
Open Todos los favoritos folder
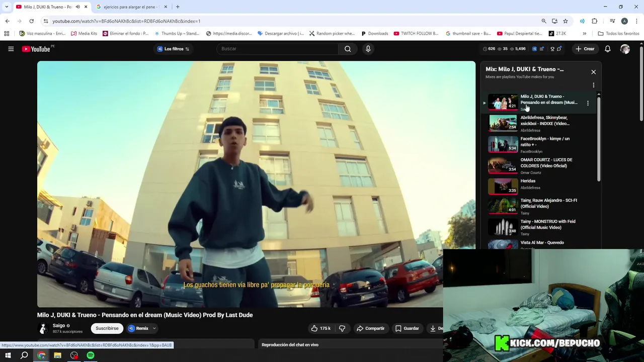618,34
